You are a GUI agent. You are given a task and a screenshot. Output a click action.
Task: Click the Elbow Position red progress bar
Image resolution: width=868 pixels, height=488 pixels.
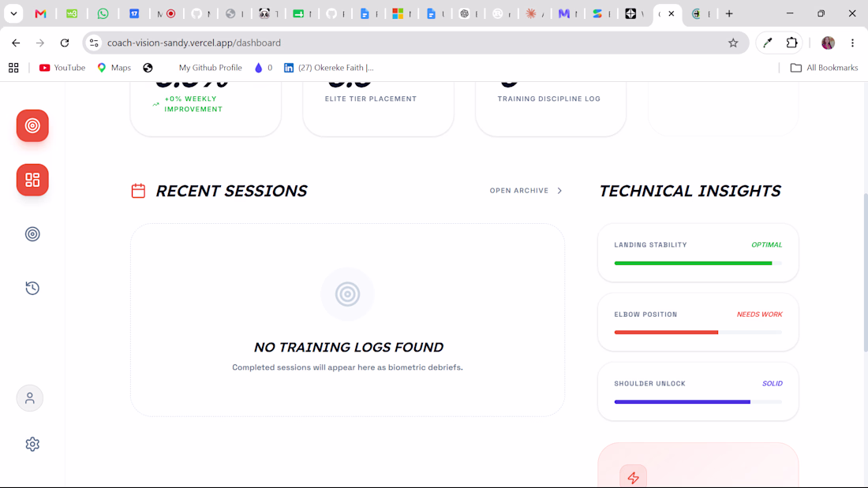coord(667,333)
